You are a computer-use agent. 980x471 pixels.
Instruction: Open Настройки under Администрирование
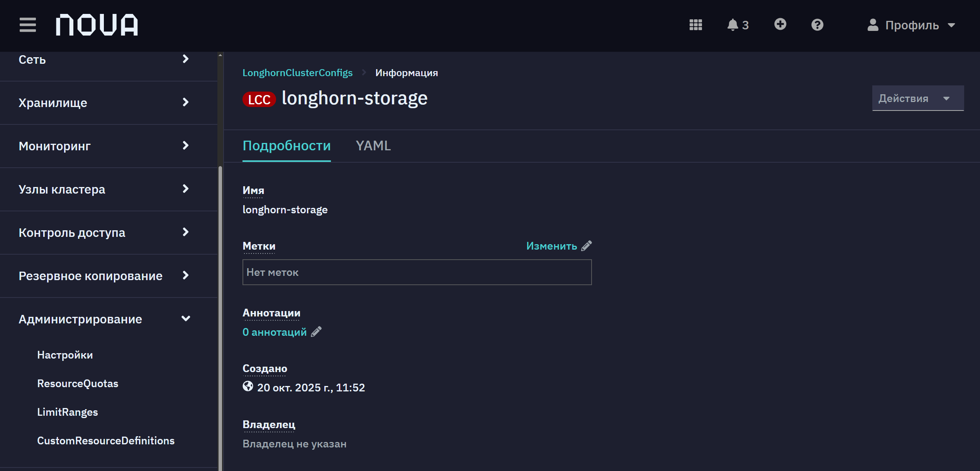pos(65,355)
